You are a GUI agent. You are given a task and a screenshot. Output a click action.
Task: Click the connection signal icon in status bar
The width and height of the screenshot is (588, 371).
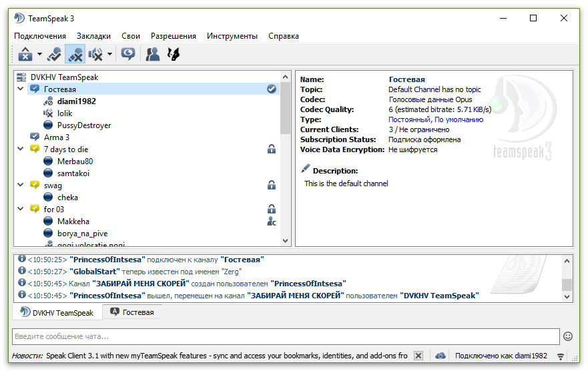point(560,356)
